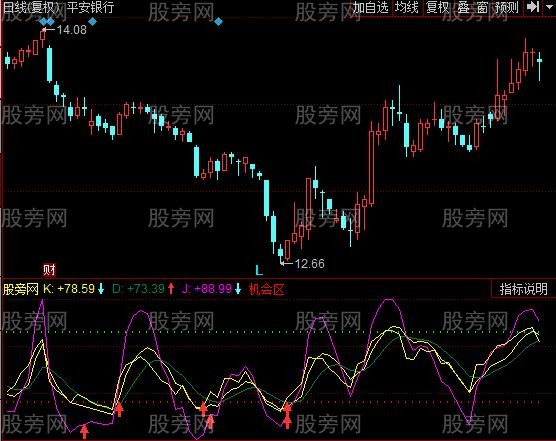Click the cyan down arrow after J value
The image size is (556, 441).
click(238, 289)
